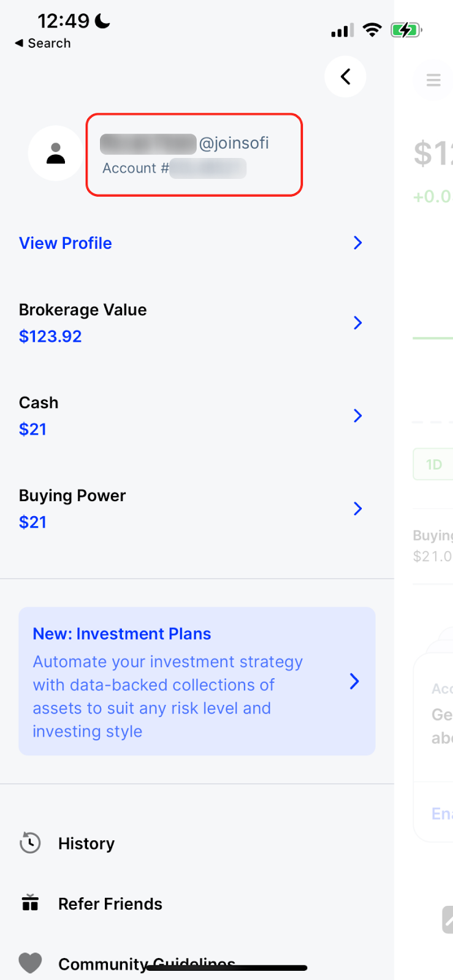Open the hamburger menu icon
The height and width of the screenshot is (980, 453).
coord(433,80)
